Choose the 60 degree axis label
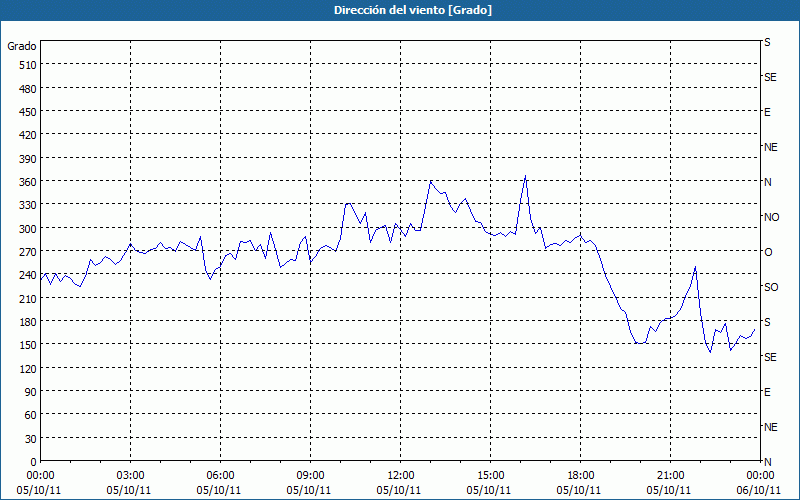 point(31,415)
